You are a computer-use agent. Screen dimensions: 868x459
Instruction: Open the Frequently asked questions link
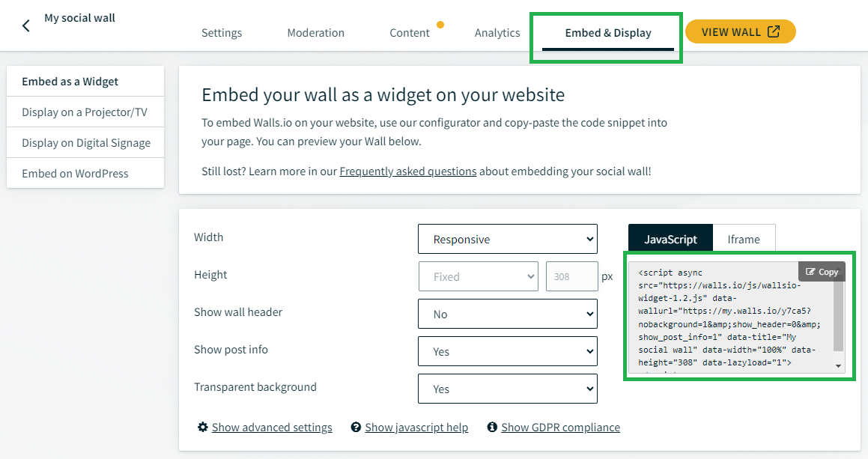tap(408, 171)
